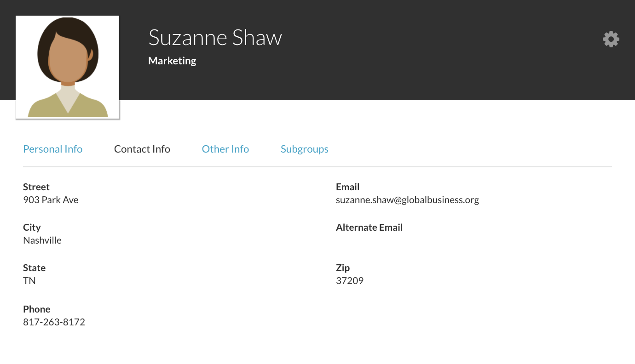The height and width of the screenshot is (364, 635).
Task: Click the Alternate Email field label
Action: pyautogui.click(x=369, y=227)
